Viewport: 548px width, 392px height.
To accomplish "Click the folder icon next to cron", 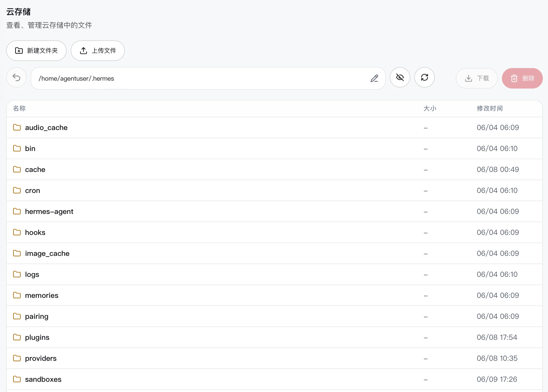I will 17,190.
